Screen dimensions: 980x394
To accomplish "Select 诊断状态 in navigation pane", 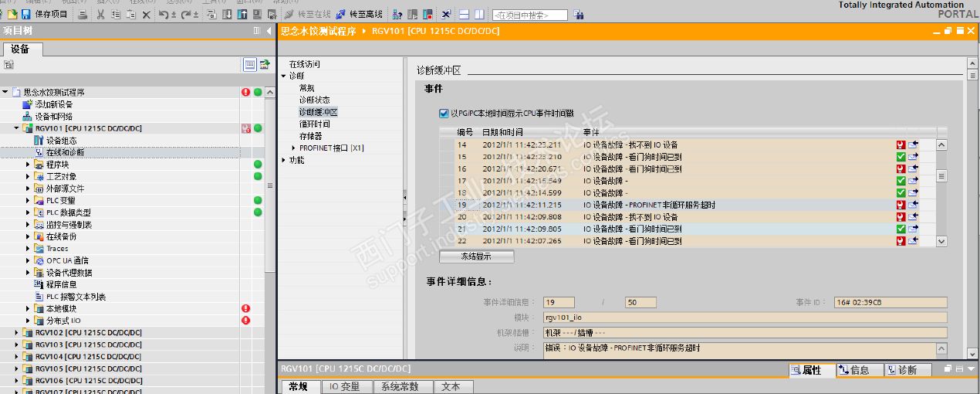I will [314, 100].
